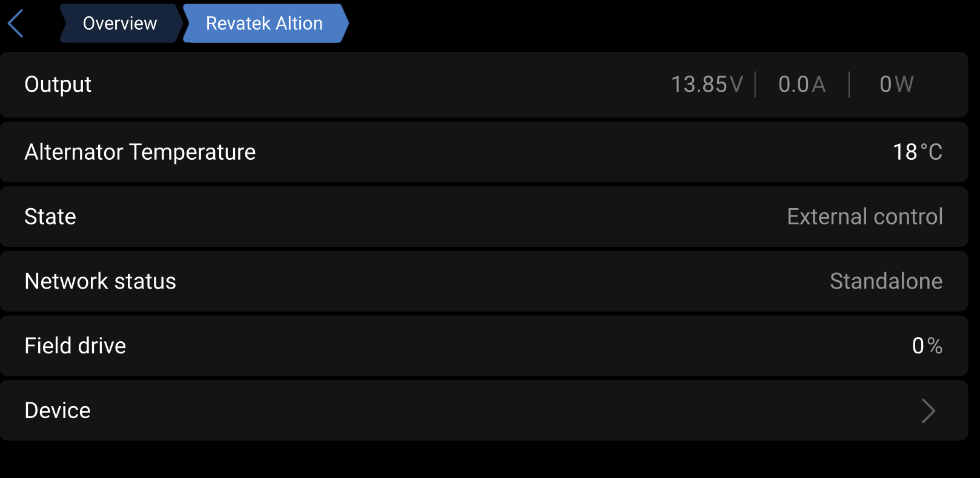
Task: Click the External control state value
Action: (865, 217)
